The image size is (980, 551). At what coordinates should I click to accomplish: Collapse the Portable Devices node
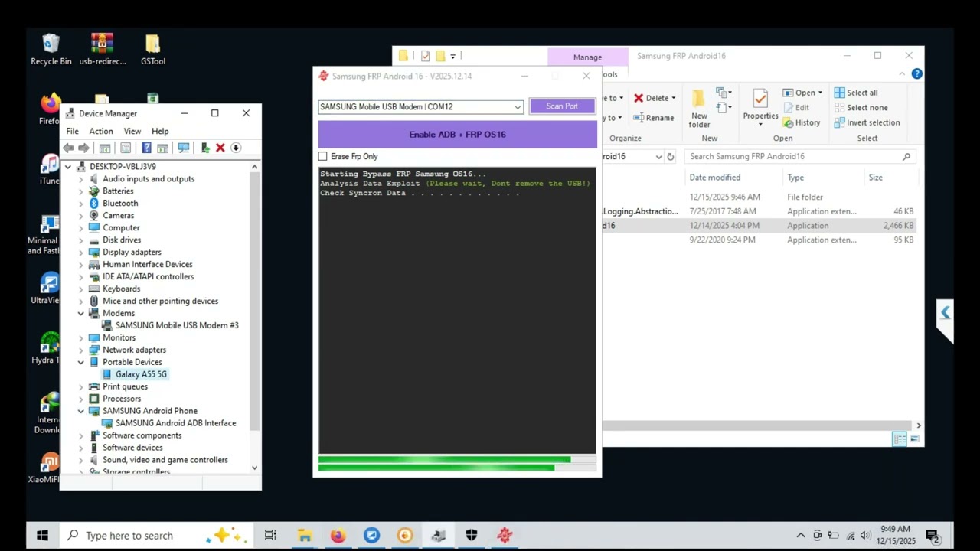(x=80, y=362)
